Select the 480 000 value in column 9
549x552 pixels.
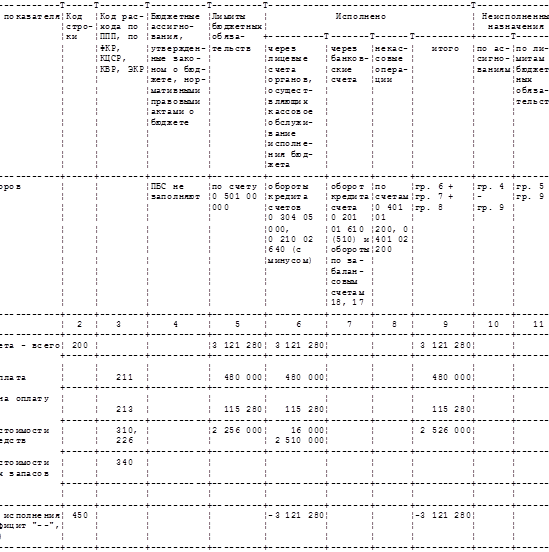[451, 377]
